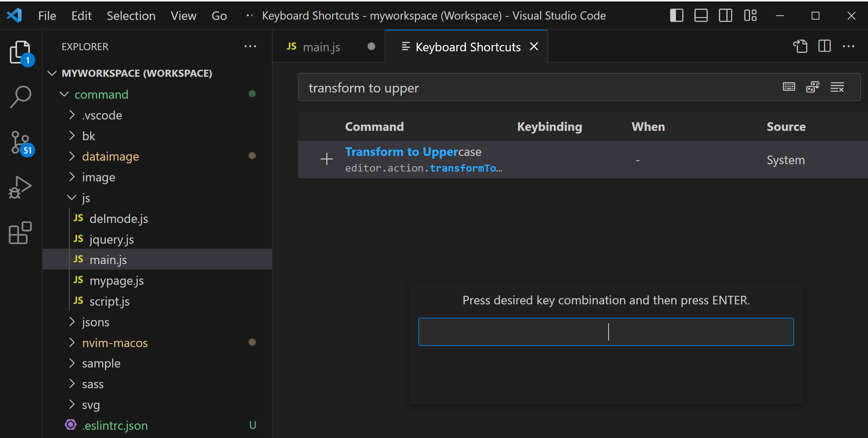Collapse the js folder
The width and height of the screenshot is (868, 438).
(x=72, y=197)
